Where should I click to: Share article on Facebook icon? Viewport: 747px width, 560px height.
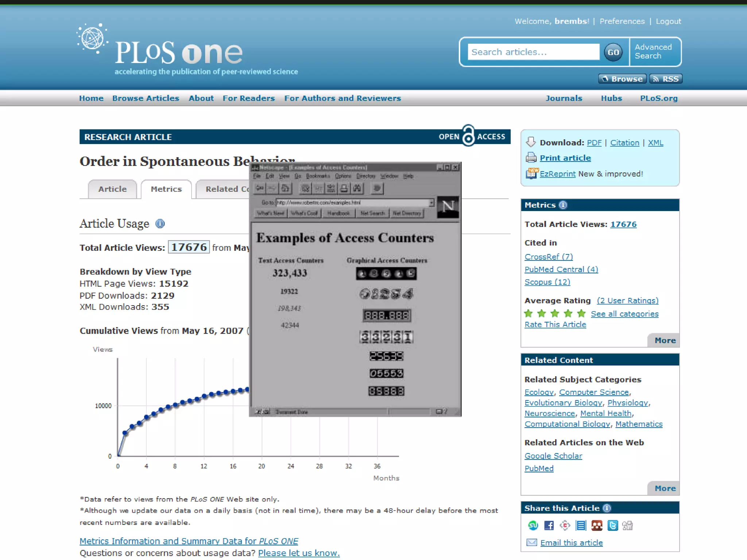549,525
